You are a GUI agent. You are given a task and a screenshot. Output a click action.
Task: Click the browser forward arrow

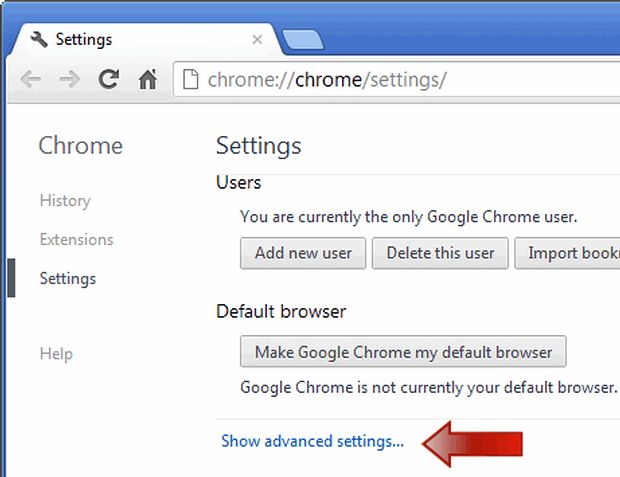pyautogui.click(x=70, y=80)
